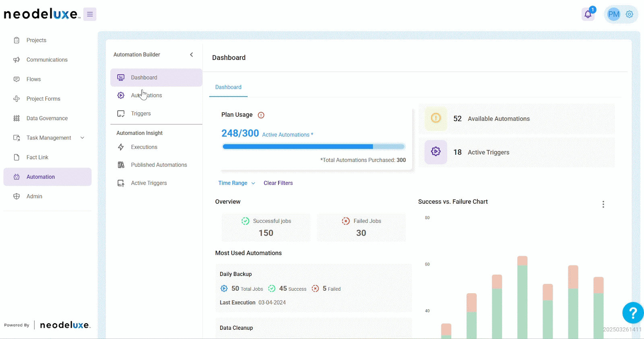
Task: Click the Admin shield icon
Action: (17, 196)
